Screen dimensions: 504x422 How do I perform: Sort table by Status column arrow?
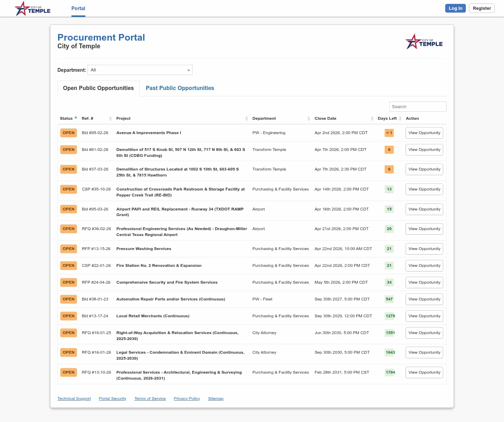76,118
